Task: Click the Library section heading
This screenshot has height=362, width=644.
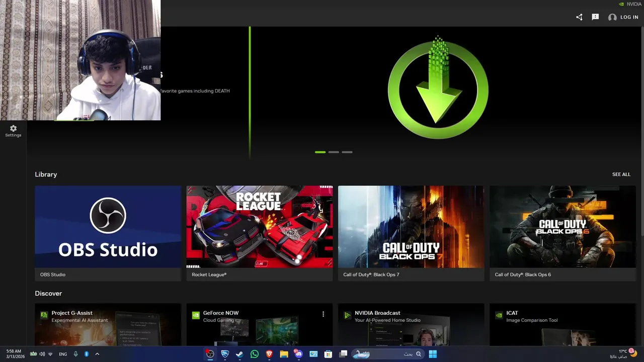Action: coord(46,174)
